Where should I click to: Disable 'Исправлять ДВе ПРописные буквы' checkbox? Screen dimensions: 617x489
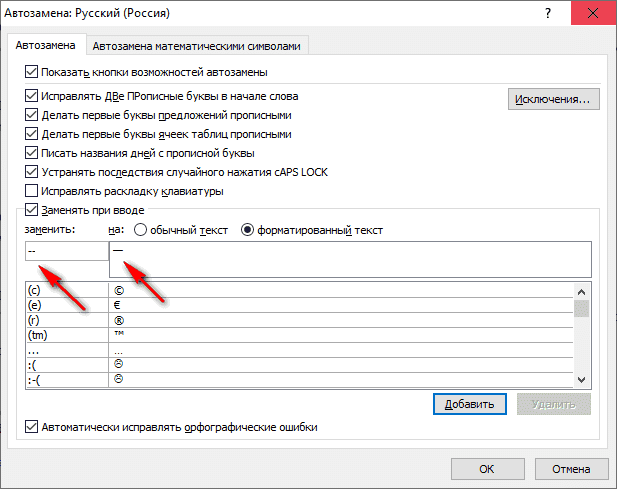(x=30, y=97)
